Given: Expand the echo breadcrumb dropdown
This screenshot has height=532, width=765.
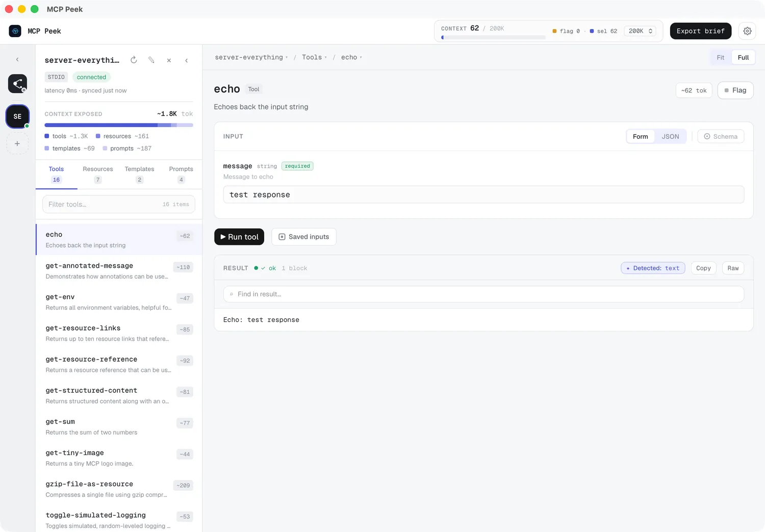Looking at the screenshot, I should (x=351, y=57).
